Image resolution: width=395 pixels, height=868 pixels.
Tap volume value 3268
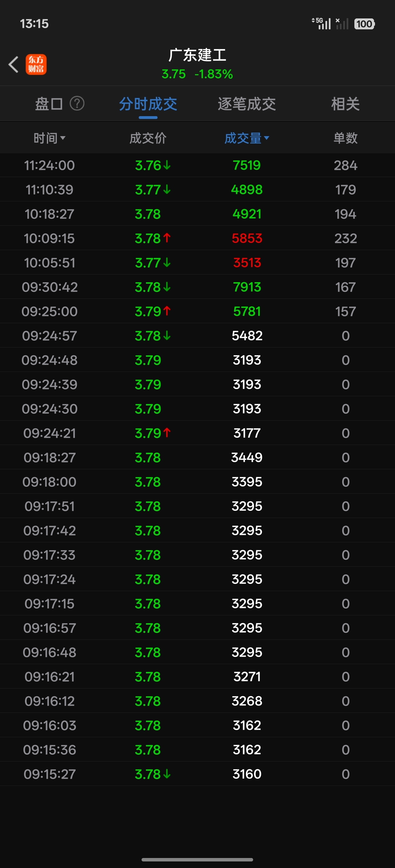pos(247,701)
